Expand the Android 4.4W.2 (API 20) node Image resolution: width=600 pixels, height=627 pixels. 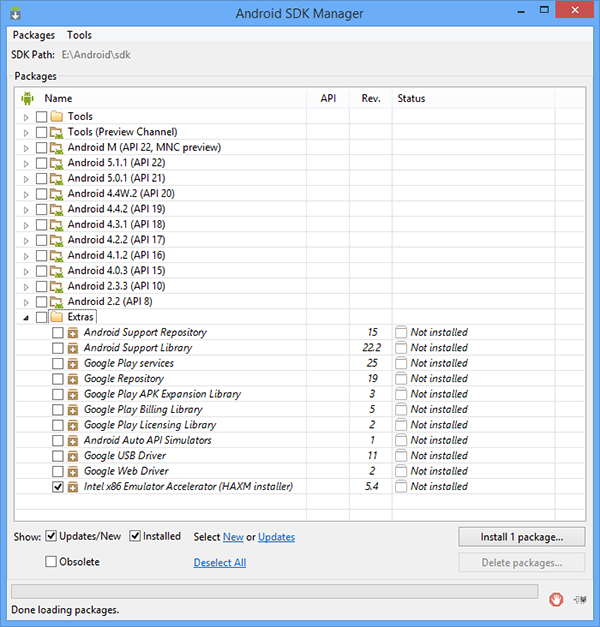tap(26, 195)
